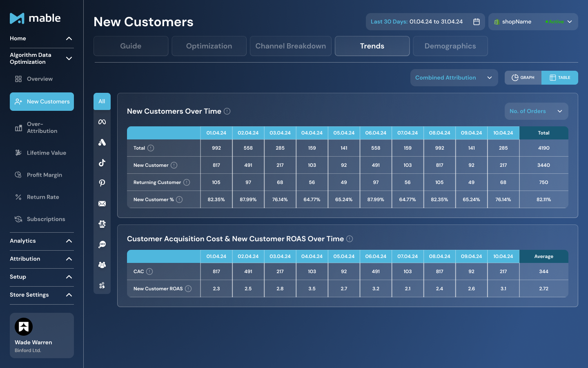This screenshot has height=368, width=588.
Task: Open shopName account dropdown
Action: click(533, 22)
